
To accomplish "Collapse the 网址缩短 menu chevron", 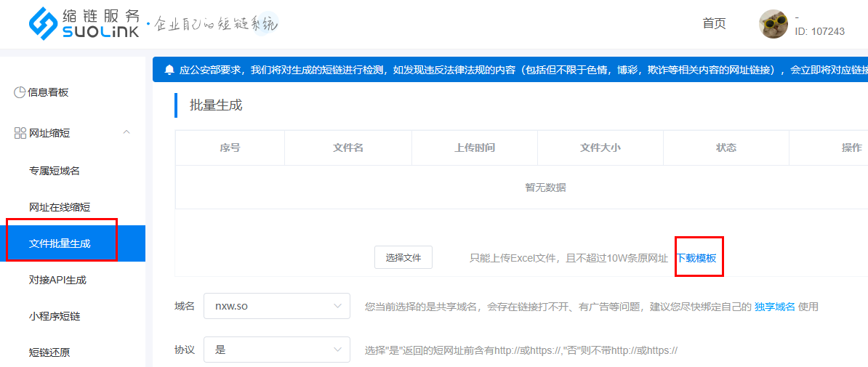I will click(126, 132).
